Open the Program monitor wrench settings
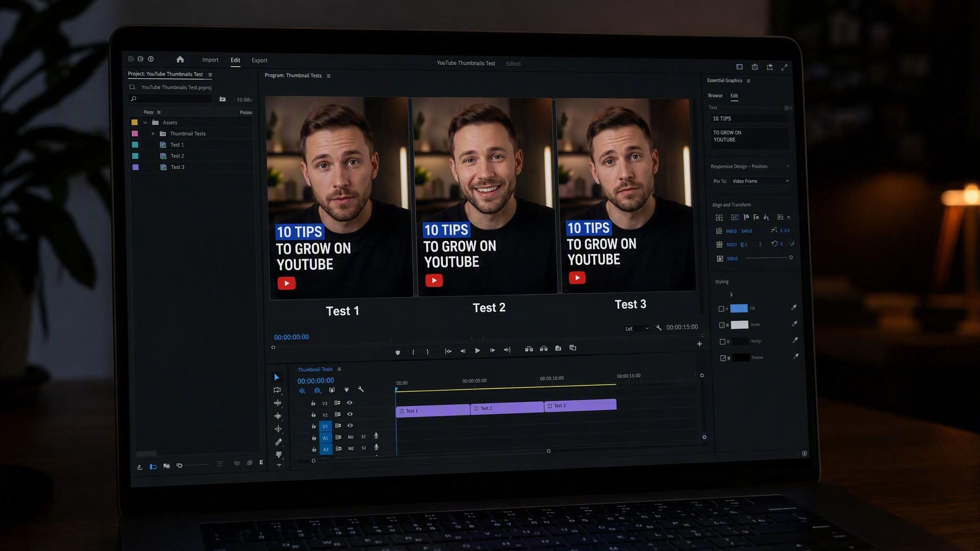 pyautogui.click(x=659, y=328)
